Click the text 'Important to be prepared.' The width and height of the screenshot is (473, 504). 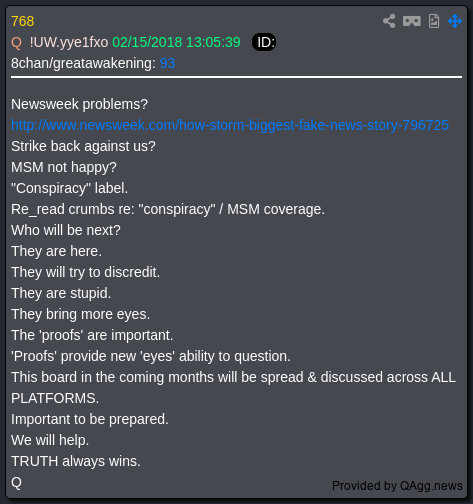coord(90,419)
